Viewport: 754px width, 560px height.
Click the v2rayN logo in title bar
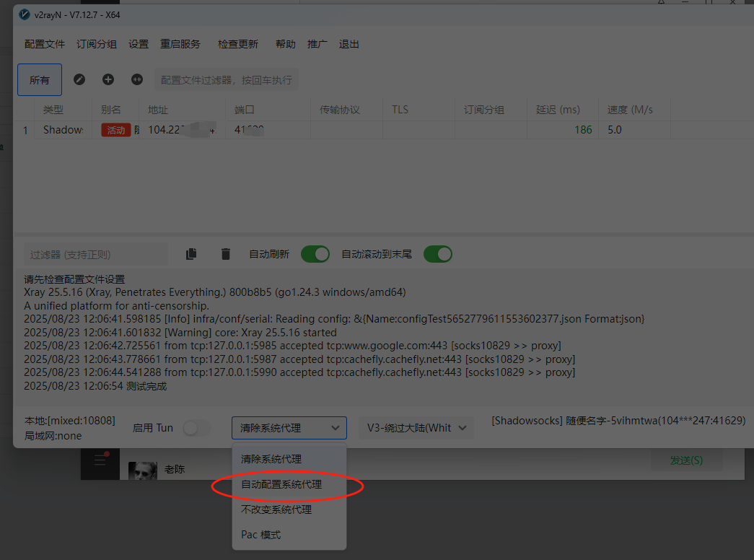25,14
